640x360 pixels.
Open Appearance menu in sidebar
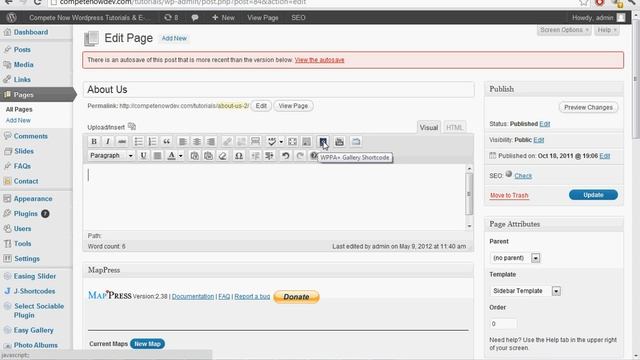[x=33, y=199]
